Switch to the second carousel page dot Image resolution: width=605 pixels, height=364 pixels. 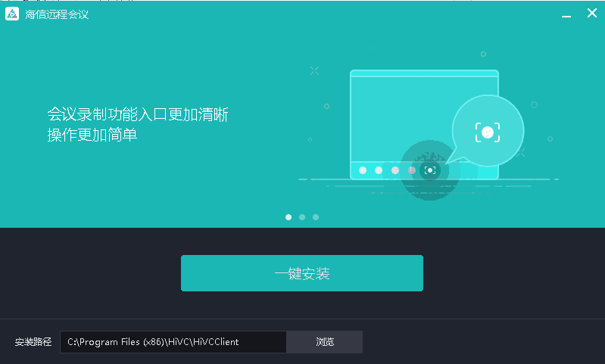302,217
